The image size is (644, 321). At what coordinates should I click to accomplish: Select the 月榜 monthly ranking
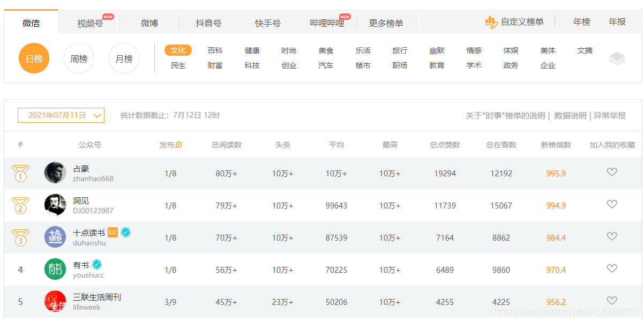pyautogui.click(x=124, y=58)
